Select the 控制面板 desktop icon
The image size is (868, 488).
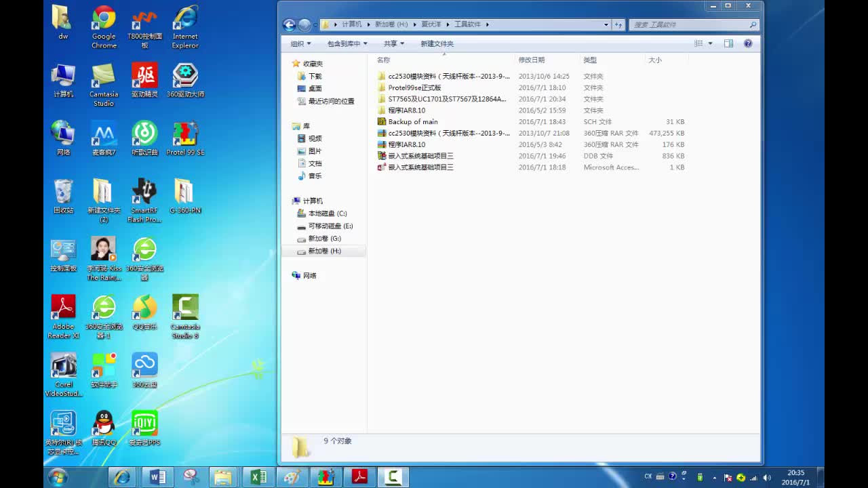63,255
